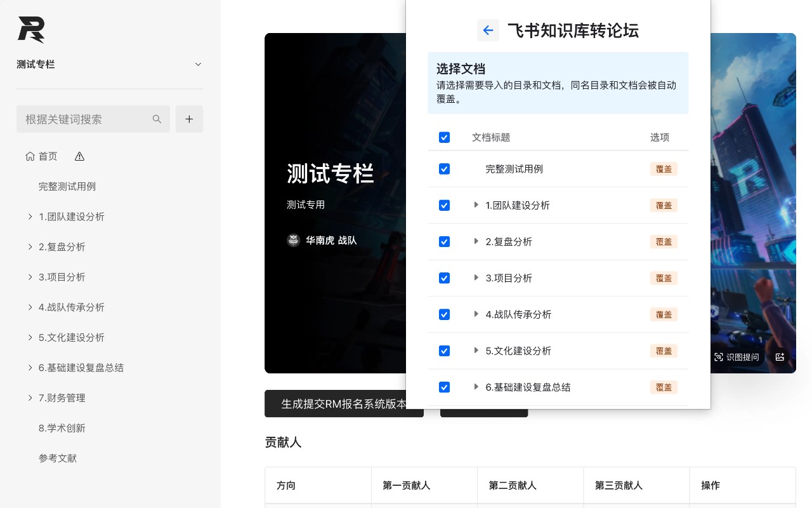Open 8.学术创新 from the sidebar
Image resolution: width=812 pixels, height=508 pixels.
pyautogui.click(x=62, y=428)
